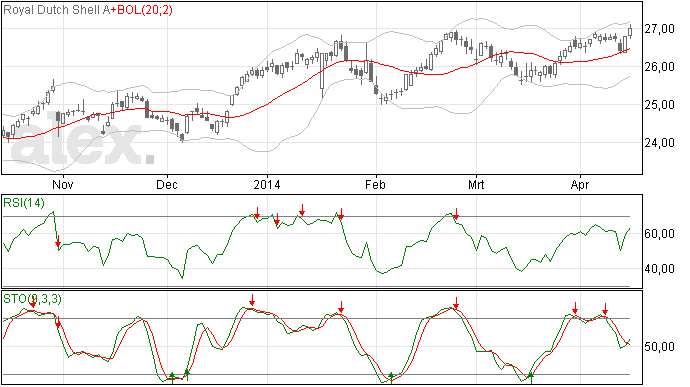This screenshot has width=690, height=387.
Task: Click the RSI(14) indicator label
Action: pyautogui.click(x=24, y=203)
